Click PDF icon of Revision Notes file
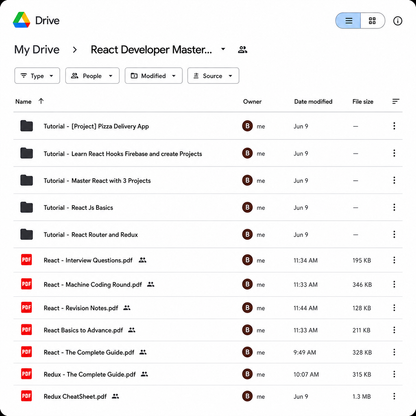 click(x=26, y=308)
